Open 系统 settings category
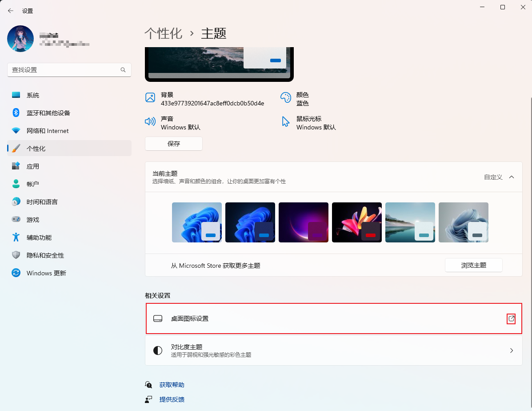 tap(69, 95)
